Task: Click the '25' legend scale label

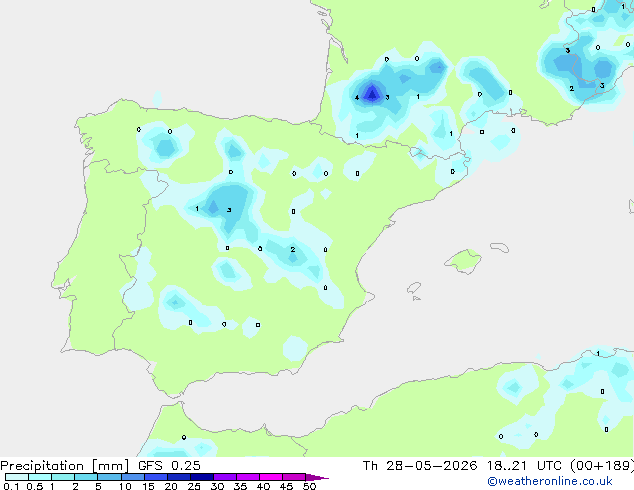Action: coord(194,486)
